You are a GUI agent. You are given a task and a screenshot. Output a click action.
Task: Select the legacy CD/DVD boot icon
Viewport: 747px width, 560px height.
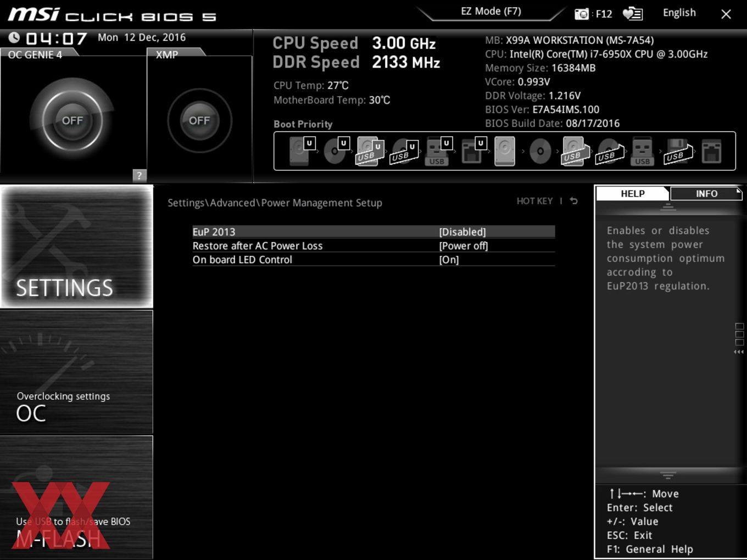540,151
